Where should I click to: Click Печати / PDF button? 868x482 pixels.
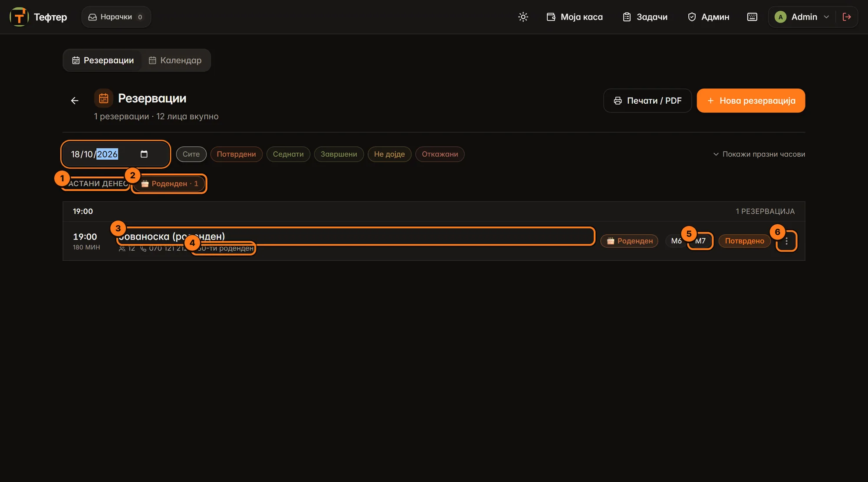[647, 101]
